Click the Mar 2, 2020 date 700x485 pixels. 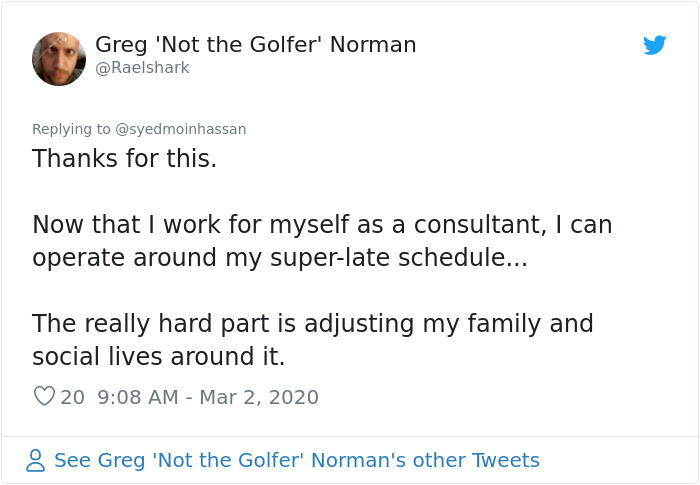point(259,397)
